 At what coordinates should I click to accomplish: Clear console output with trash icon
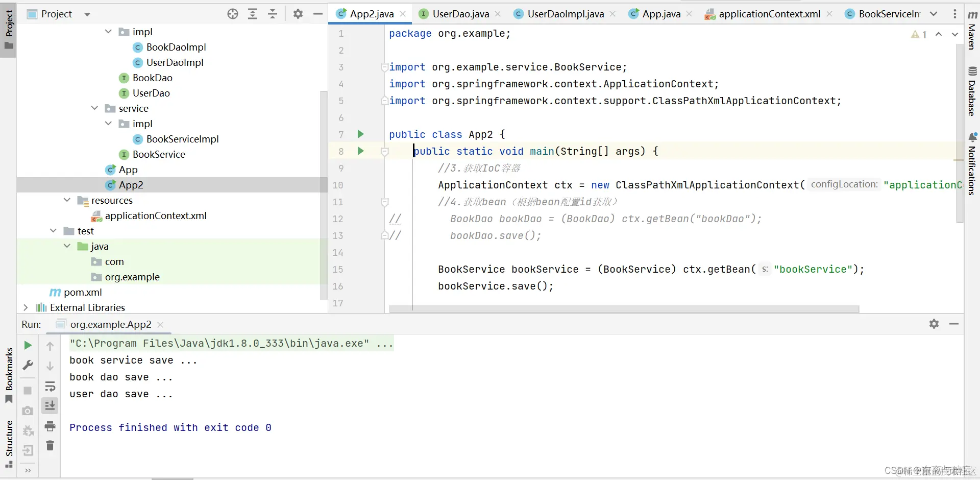click(x=50, y=446)
